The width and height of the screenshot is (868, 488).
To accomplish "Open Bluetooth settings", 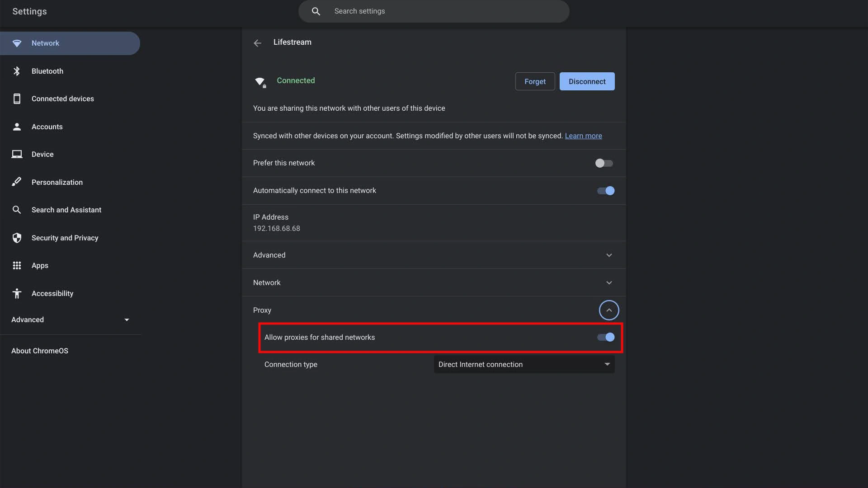I will pyautogui.click(x=17, y=71).
